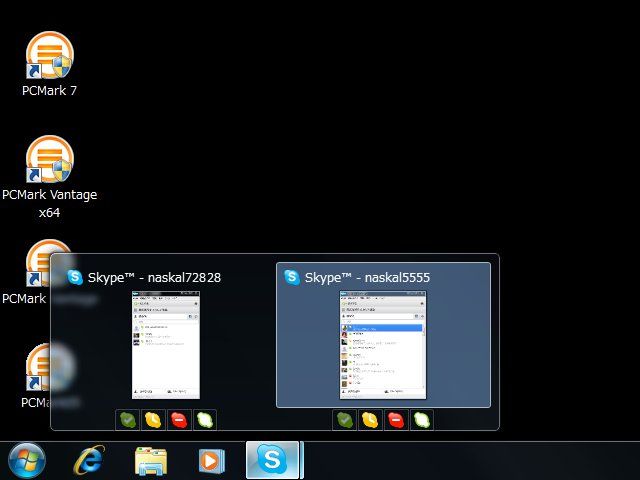Set naskal72828 status to Away with yellow clock
Image resolution: width=640 pixels, height=480 pixels.
(153, 420)
